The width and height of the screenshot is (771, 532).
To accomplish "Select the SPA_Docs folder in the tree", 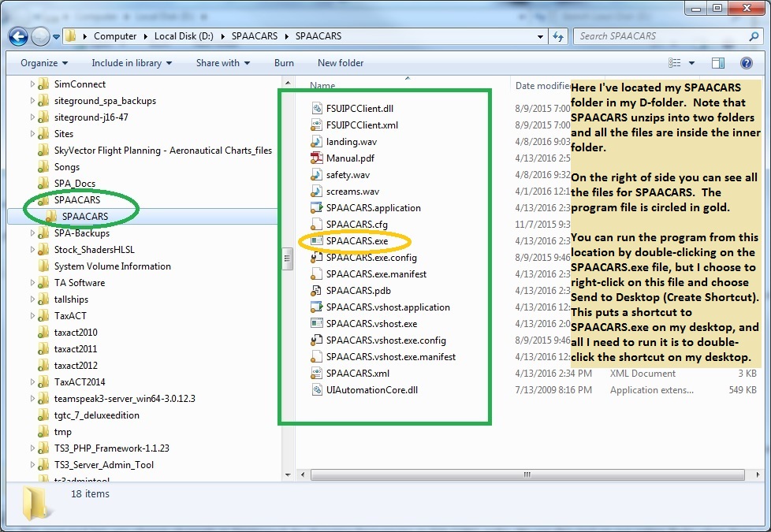I will [x=75, y=184].
